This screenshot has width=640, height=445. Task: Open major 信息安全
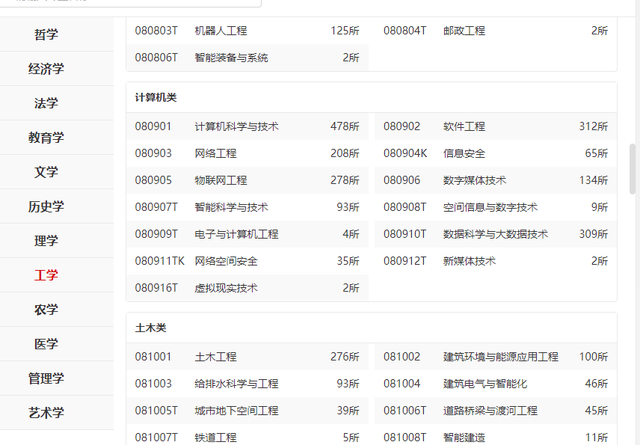[464, 154]
